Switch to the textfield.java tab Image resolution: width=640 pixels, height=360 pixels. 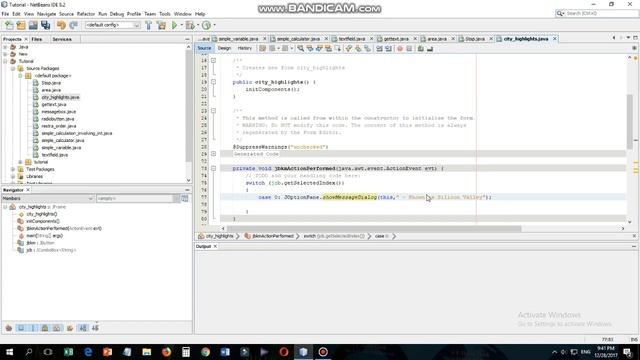(352, 39)
